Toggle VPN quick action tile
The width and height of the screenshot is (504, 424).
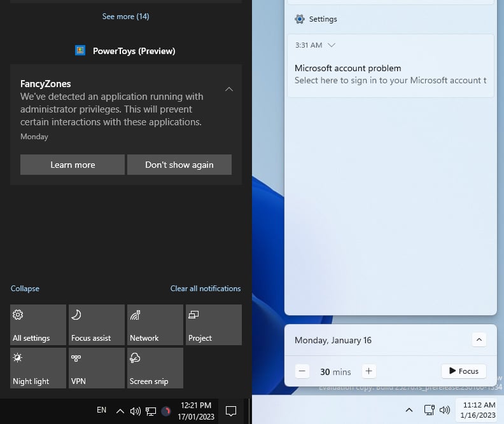coord(97,368)
